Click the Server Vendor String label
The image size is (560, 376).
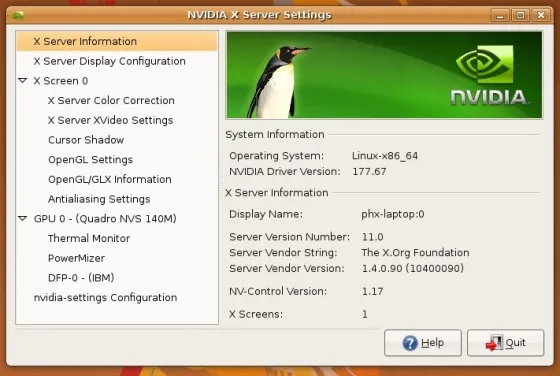283,253
